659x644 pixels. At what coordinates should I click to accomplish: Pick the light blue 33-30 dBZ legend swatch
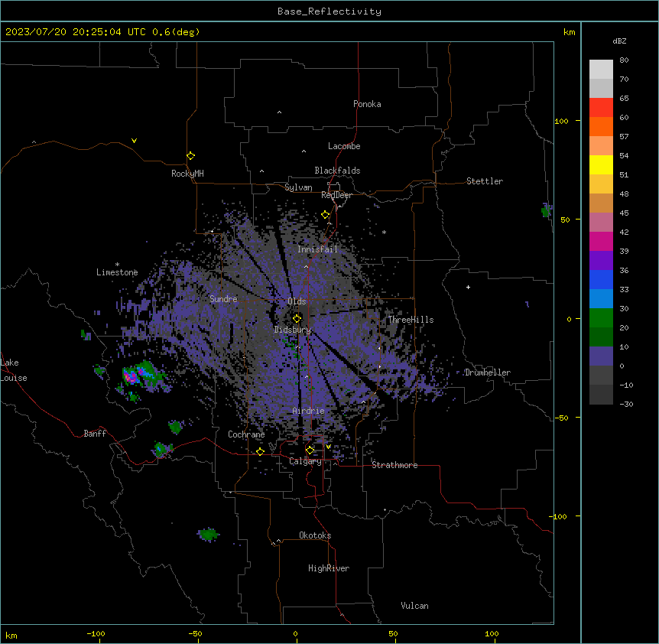[601, 298]
